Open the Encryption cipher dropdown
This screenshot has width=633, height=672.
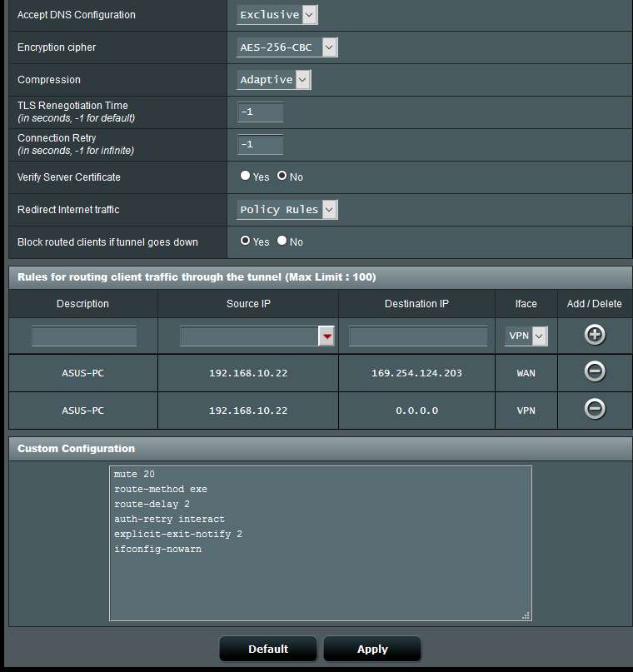point(287,47)
